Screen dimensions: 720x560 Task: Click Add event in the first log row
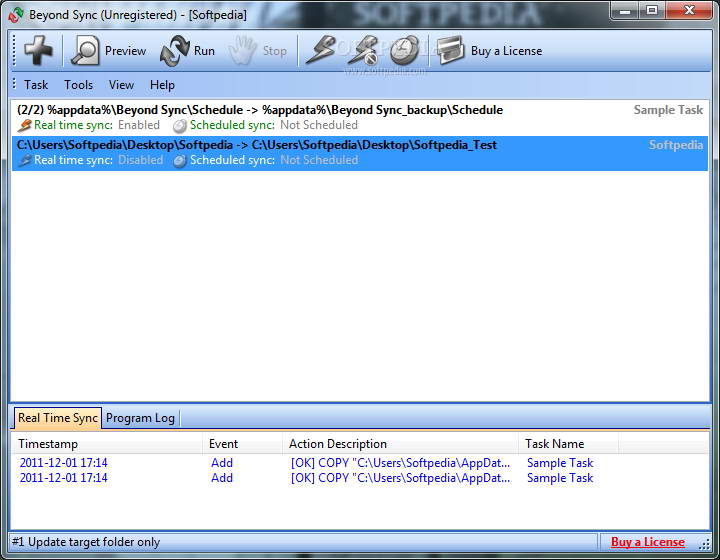click(x=222, y=463)
